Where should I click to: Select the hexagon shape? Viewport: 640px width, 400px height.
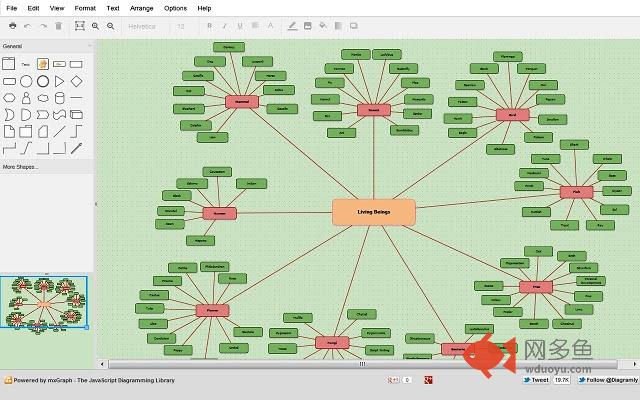point(9,98)
